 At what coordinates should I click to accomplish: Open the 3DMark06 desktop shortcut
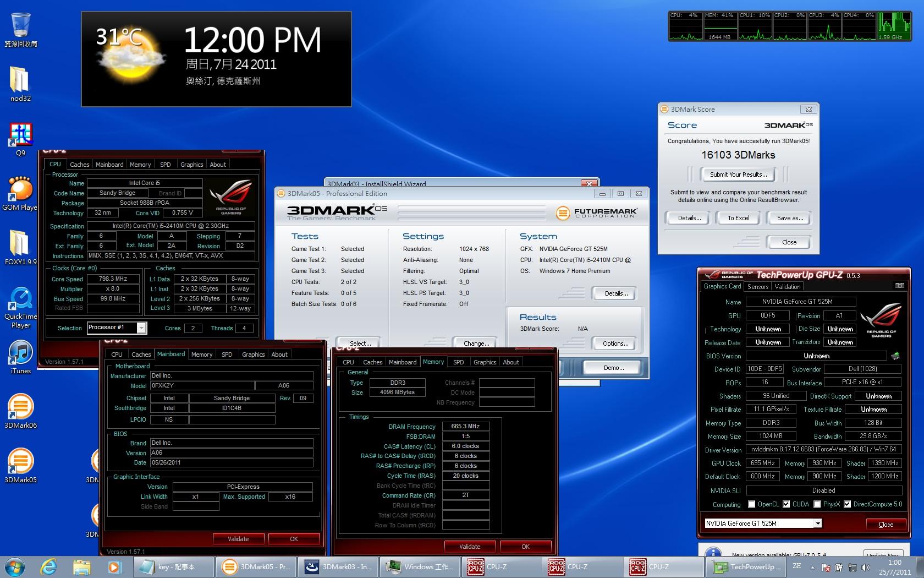pyautogui.click(x=20, y=411)
